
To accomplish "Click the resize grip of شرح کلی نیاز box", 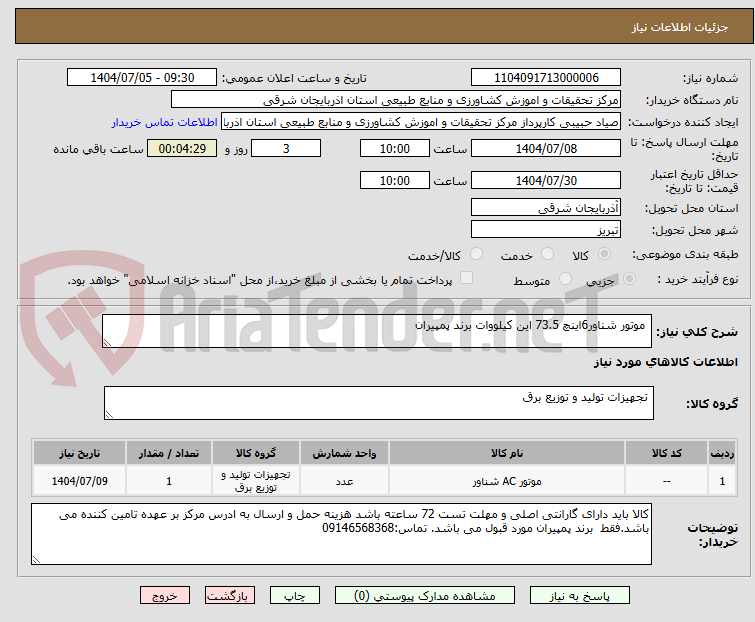I will click(x=107, y=342).
